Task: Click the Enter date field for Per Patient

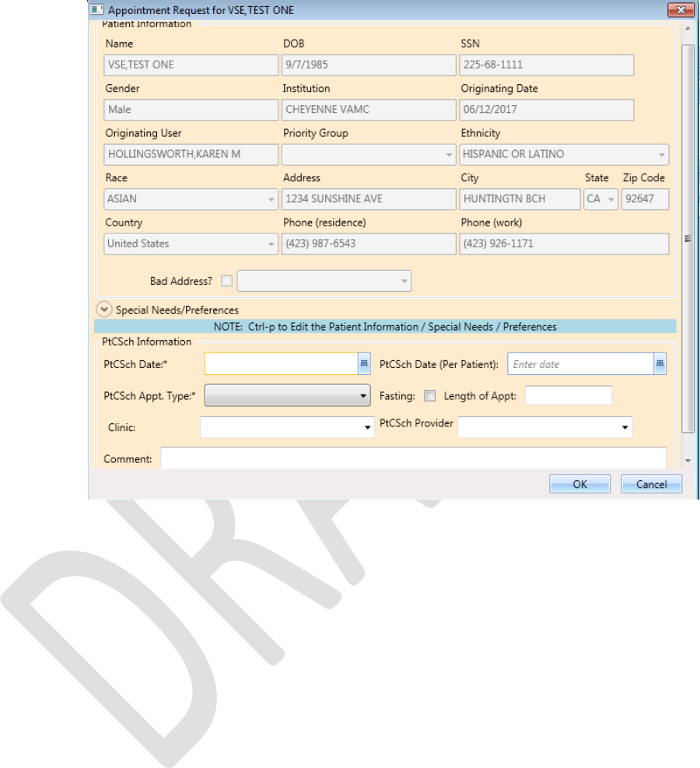Action: coord(580,364)
